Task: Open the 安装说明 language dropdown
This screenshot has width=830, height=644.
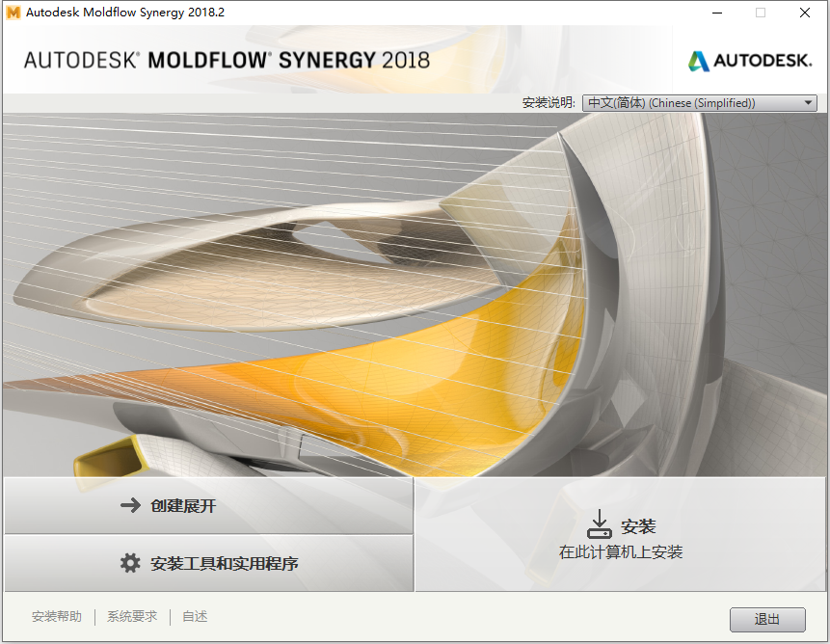Action: click(x=699, y=102)
